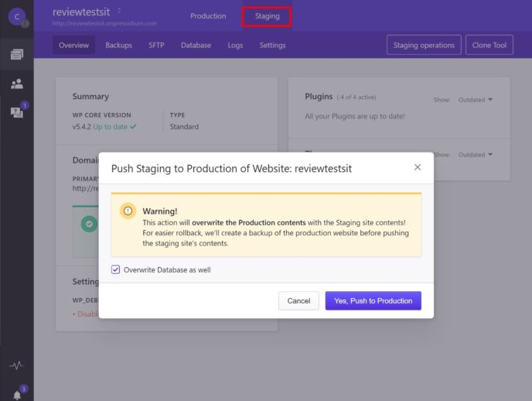The image size is (532, 401).
Task: Click the green domain status check icon
Action: [x=89, y=224]
